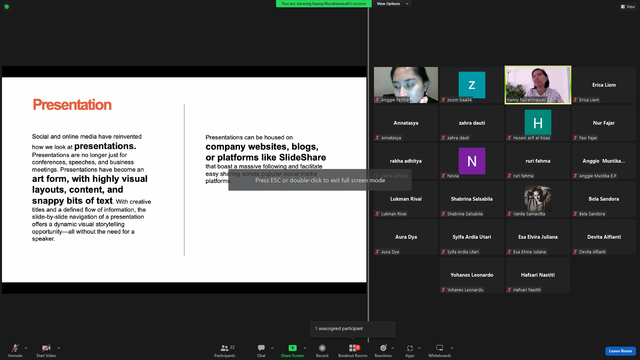This screenshot has height=360, width=640.
Task: Select the Devita Alfianti participant tile
Action: coord(604,237)
